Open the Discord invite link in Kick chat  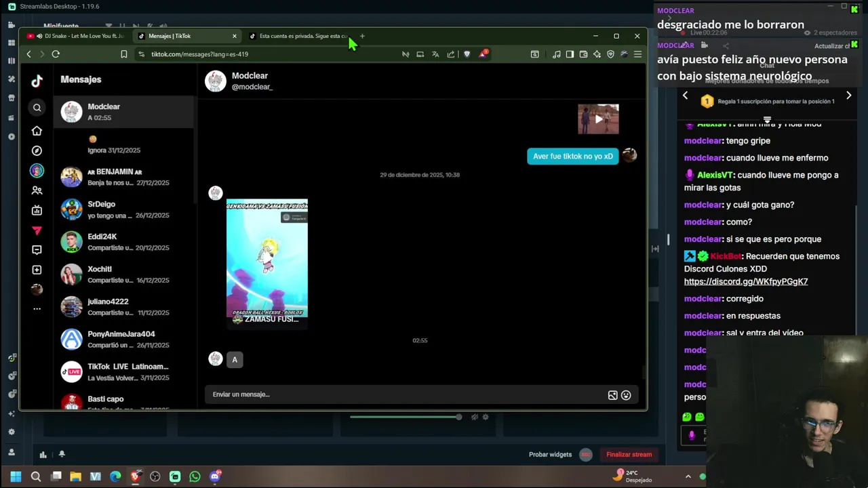pyautogui.click(x=746, y=281)
